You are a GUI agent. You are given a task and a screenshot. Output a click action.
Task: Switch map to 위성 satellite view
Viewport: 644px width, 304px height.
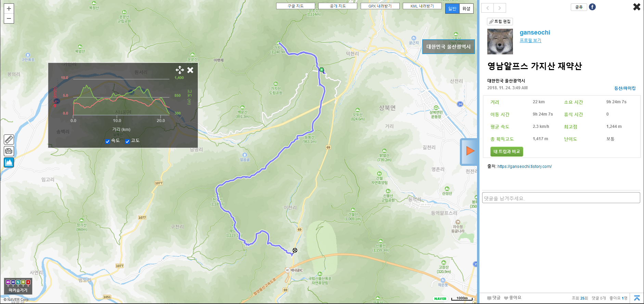[x=466, y=9]
